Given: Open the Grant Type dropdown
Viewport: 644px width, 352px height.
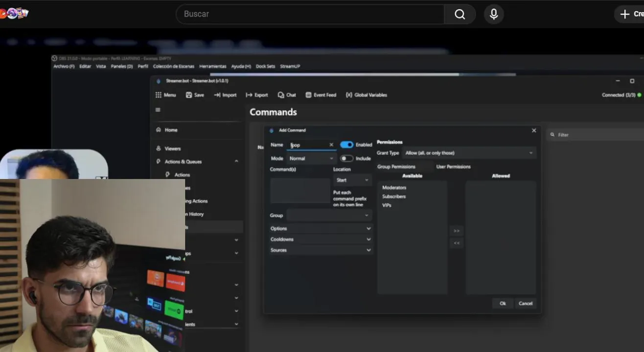Looking at the screenshot, I should 469,153.
